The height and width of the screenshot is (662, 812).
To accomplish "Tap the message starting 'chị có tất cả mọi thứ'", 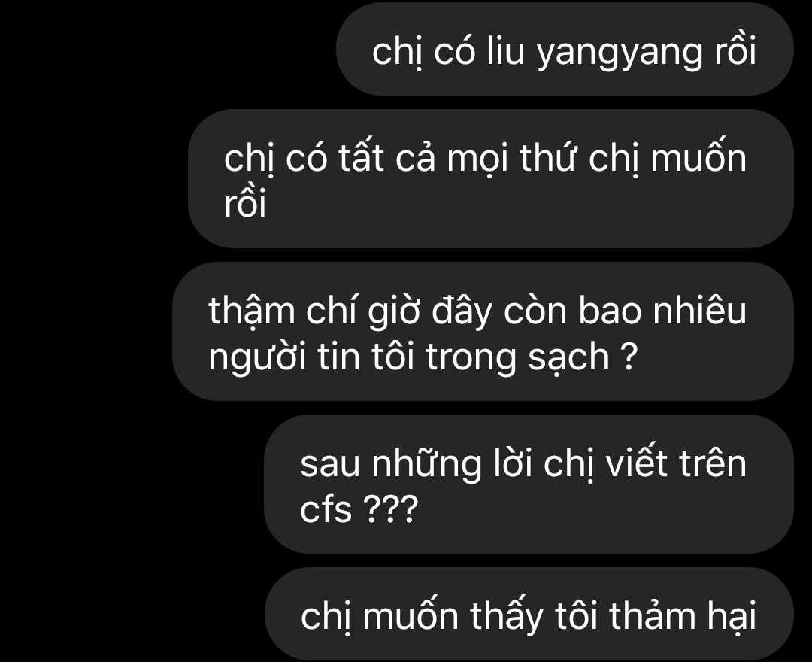I will tap(491, 179).
